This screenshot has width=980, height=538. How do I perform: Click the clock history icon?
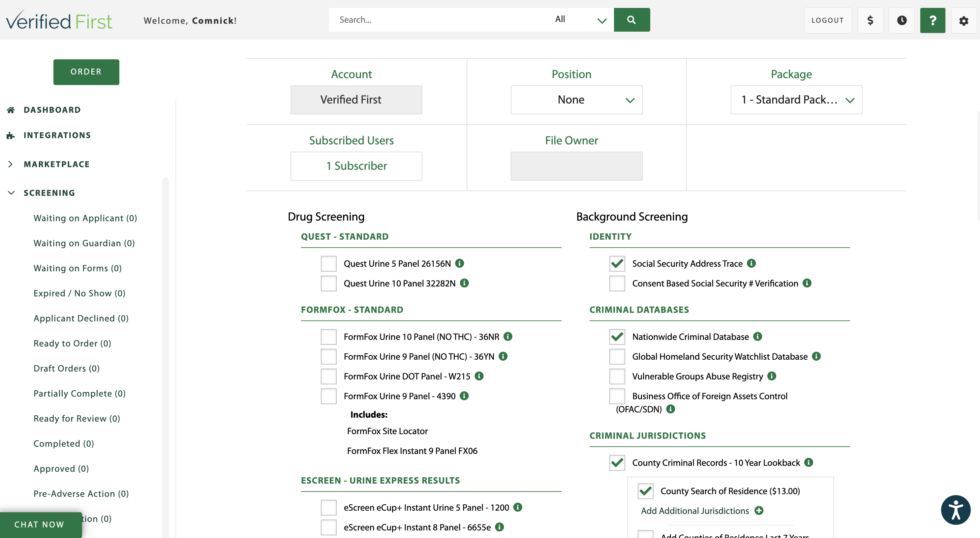click(x=902, y=20)
